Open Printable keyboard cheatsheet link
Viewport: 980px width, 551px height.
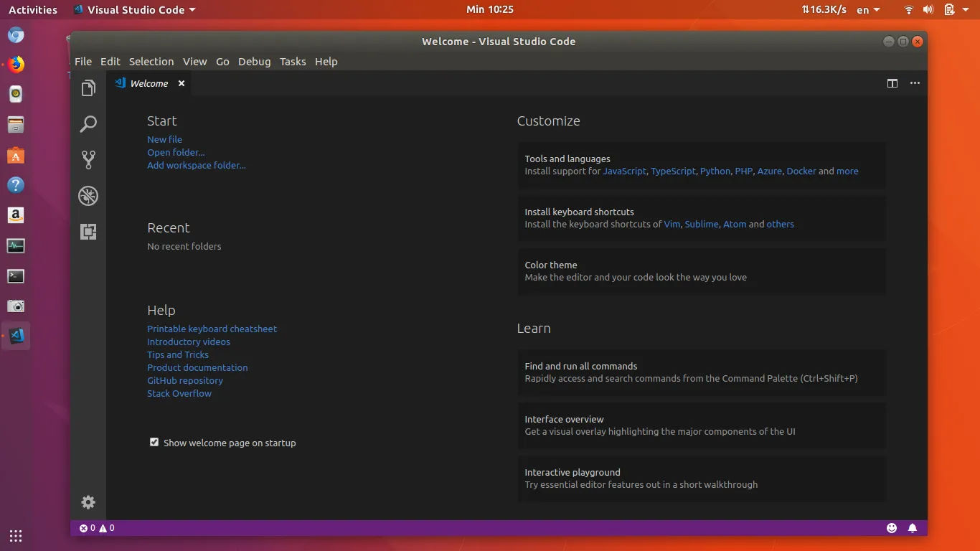(x=212, y=329)
